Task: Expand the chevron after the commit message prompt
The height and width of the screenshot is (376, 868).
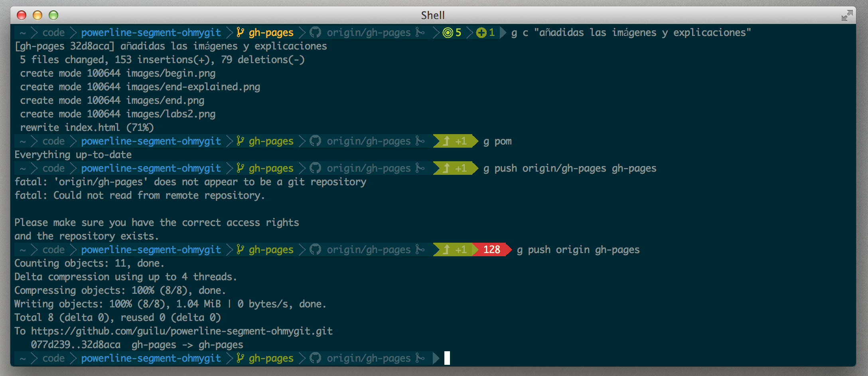Action: [503, 32]
